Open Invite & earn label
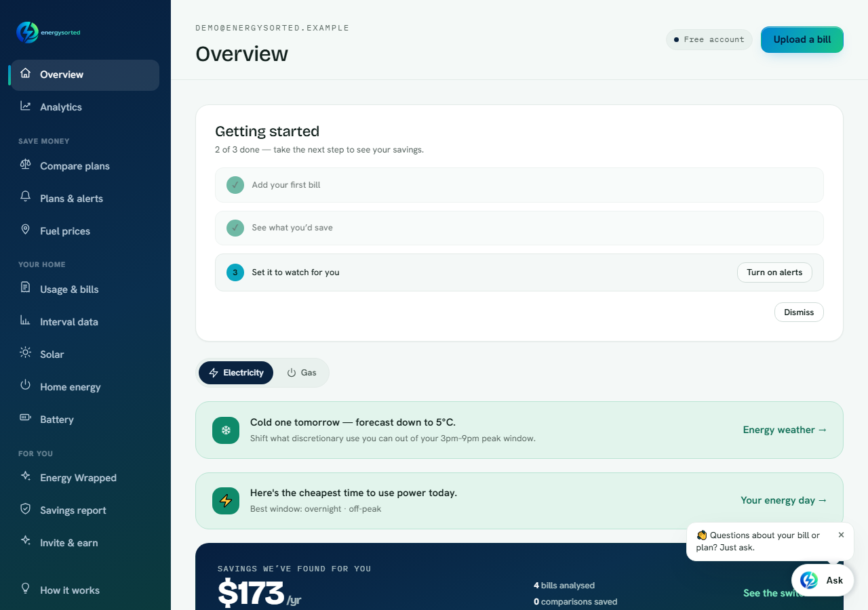 (x=69, y=543)
